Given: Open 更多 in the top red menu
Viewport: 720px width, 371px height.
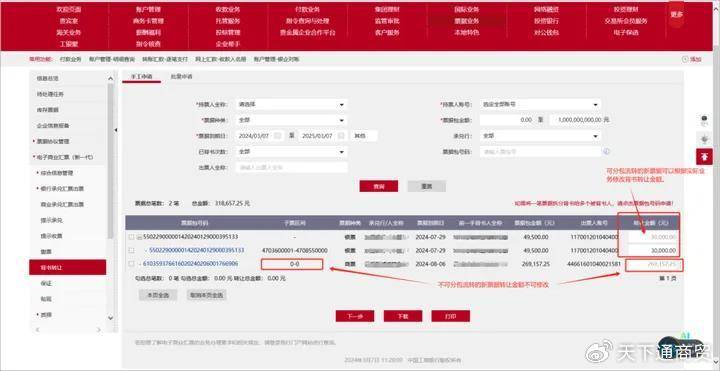Looking at the screenshot, I should (x=676, y=14).
